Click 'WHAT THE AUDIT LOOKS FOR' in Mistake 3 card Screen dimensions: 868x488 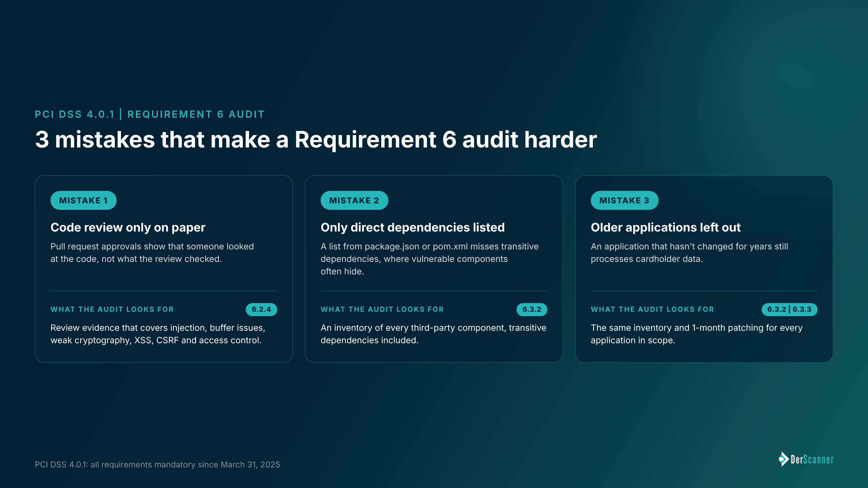coord(652,309)
